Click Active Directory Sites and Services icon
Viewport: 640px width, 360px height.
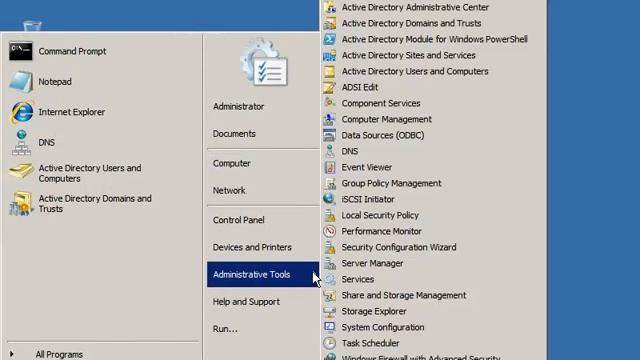point(329,55)
